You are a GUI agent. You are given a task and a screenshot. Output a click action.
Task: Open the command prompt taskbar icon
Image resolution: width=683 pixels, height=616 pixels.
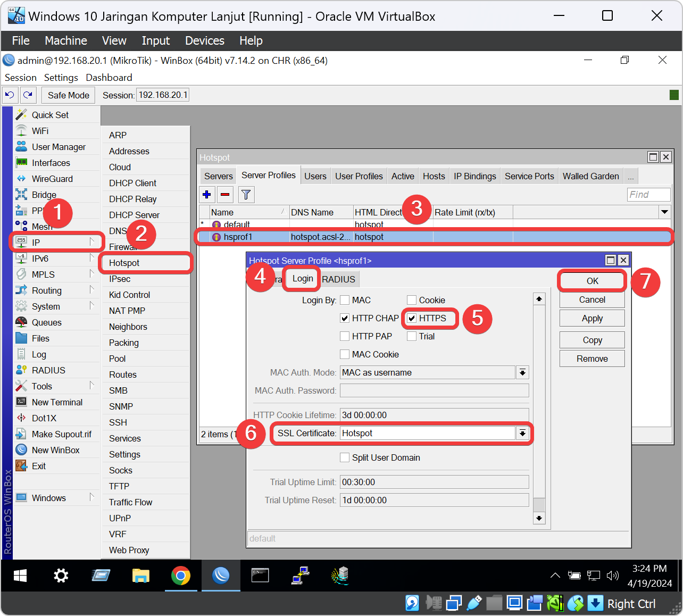click(260, 576)
